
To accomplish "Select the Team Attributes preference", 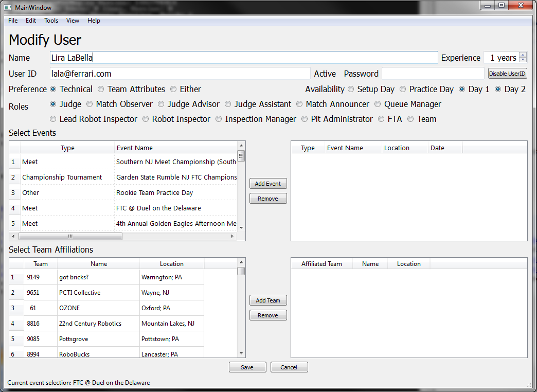I will click(101, 89).
